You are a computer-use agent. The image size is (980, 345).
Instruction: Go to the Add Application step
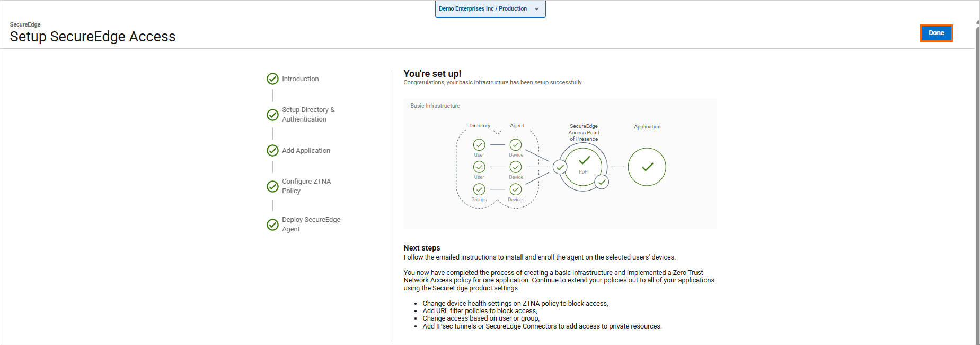tap(306, 151)
